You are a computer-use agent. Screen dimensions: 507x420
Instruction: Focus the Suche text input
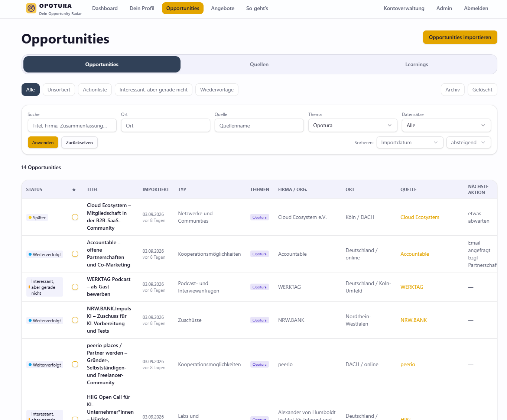click(72, 126)
